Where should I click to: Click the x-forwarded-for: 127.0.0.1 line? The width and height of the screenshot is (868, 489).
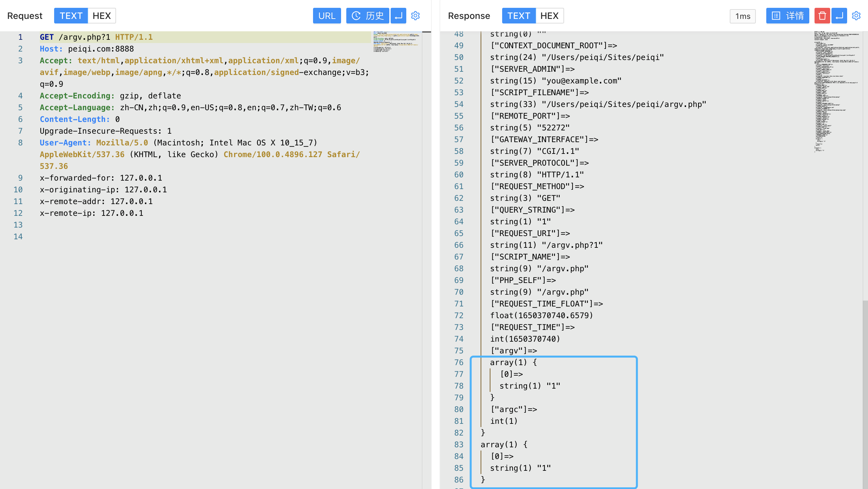click(x=101, y=178)
